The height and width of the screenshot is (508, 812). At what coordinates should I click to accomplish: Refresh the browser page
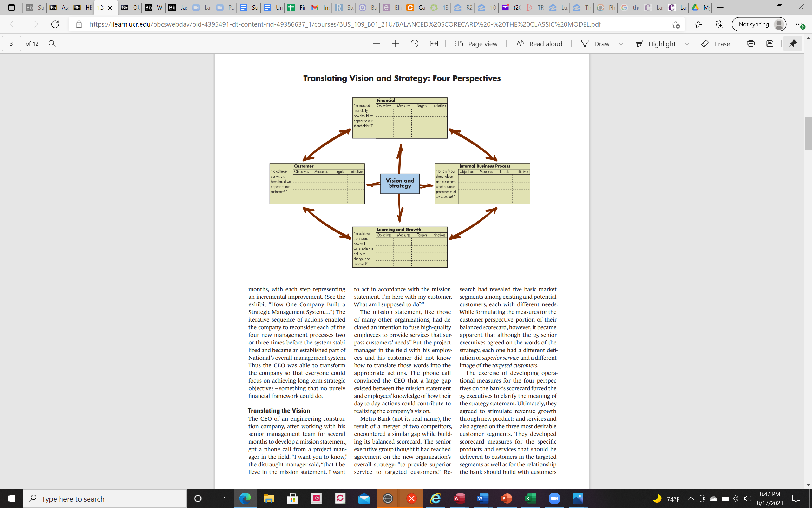55,24
